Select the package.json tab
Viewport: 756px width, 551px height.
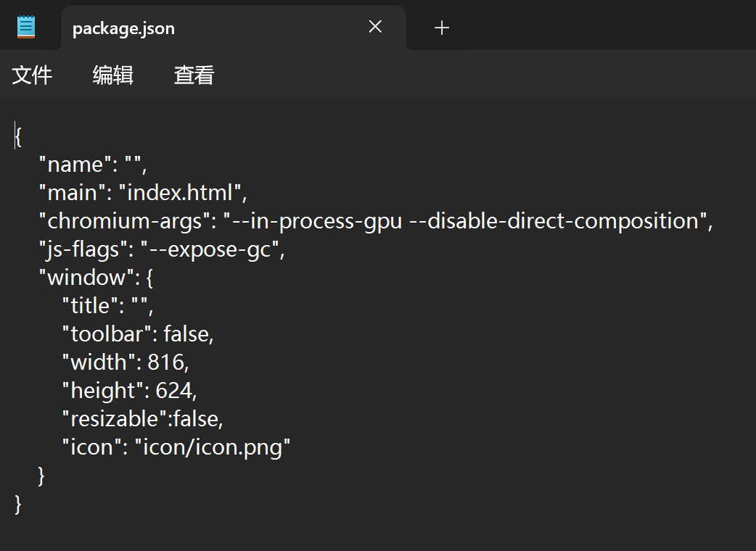point(234,28)
